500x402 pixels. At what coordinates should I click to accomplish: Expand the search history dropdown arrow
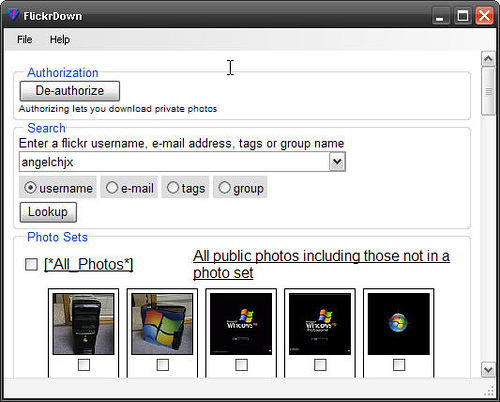[x=337, y=162]
